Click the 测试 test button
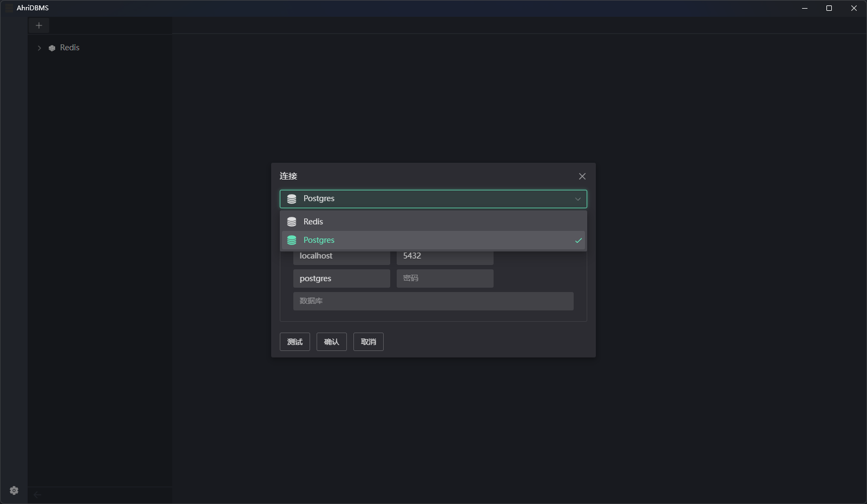The height and width of the screenshot is (504, 867). pos(295,342)
